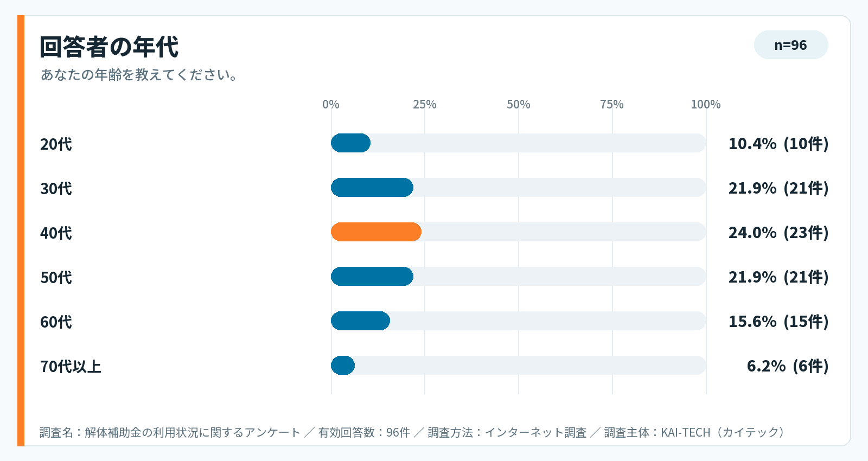Click the blue 20代 bar
Screen dimensions: 868x461
(x=350, y=143)
